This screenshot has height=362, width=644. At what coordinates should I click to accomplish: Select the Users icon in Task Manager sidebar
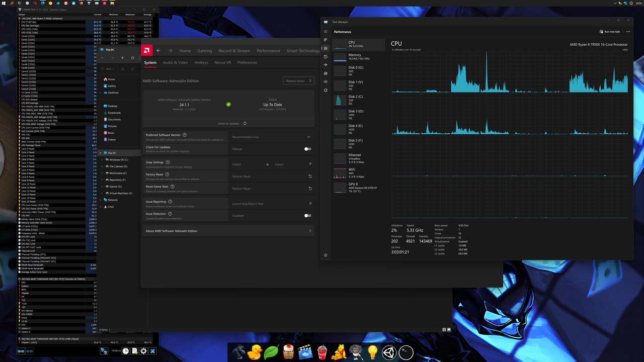pyautogui.click(x=326, y=73)
